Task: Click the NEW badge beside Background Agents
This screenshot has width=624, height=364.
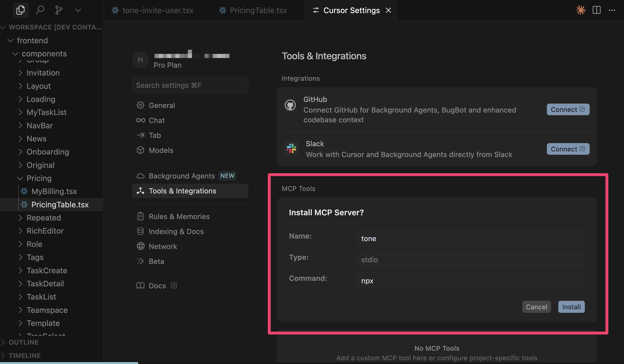Action: 227,176
